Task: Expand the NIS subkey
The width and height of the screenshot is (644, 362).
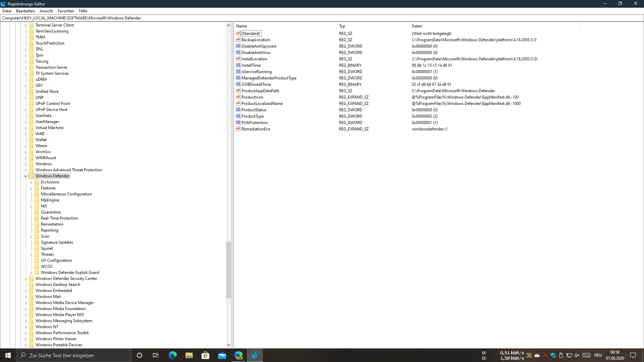Action: click(31, 206)
